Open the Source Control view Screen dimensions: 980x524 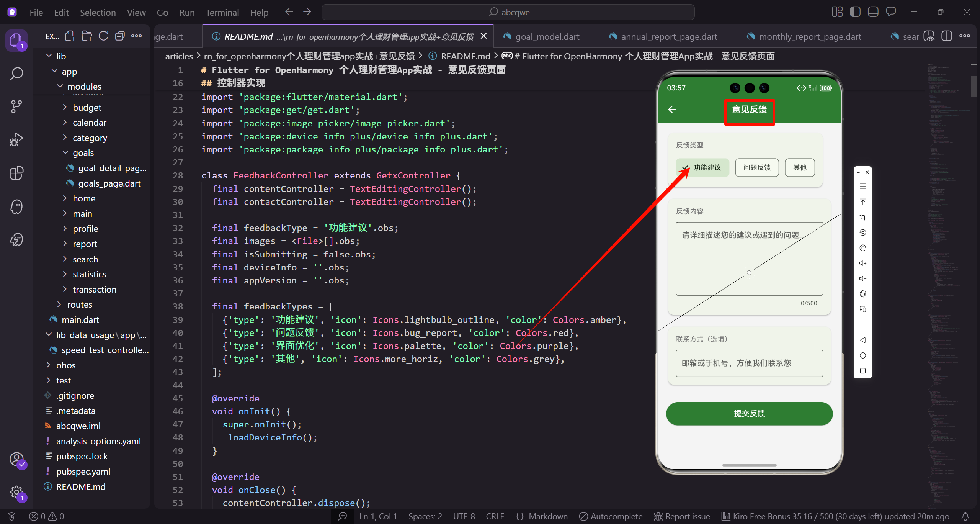(x=16, y=106)
